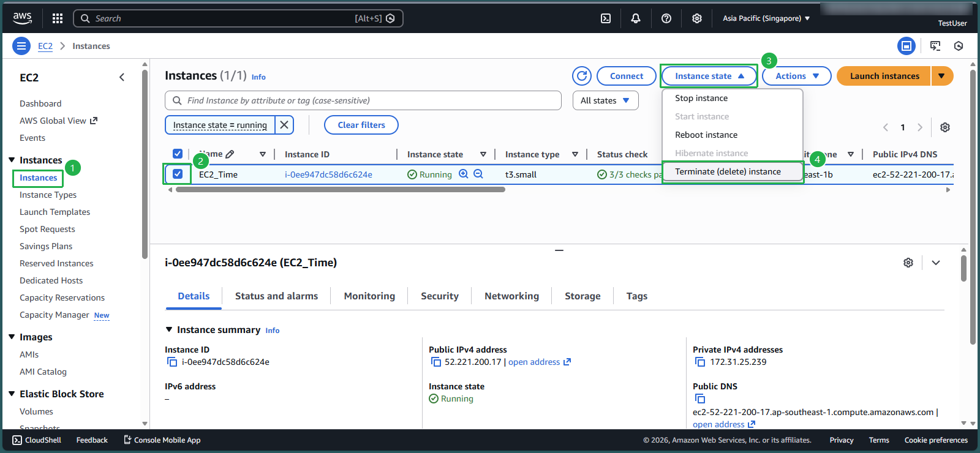Click the Connect button
This screenshot has height=453, width=980.
[x=627, y=76]
